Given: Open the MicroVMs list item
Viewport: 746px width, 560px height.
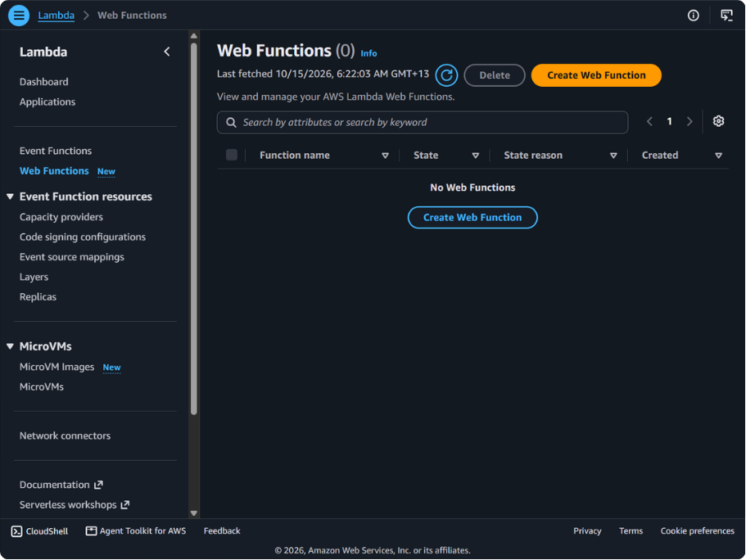Looking at the screenshot, I should (x=42, y=386).
